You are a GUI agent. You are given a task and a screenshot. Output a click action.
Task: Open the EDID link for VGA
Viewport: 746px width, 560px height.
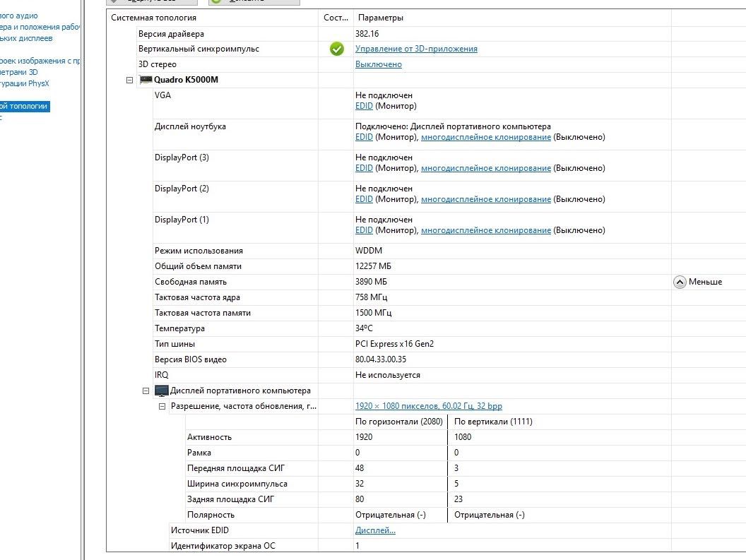click(x=364, y=106)
